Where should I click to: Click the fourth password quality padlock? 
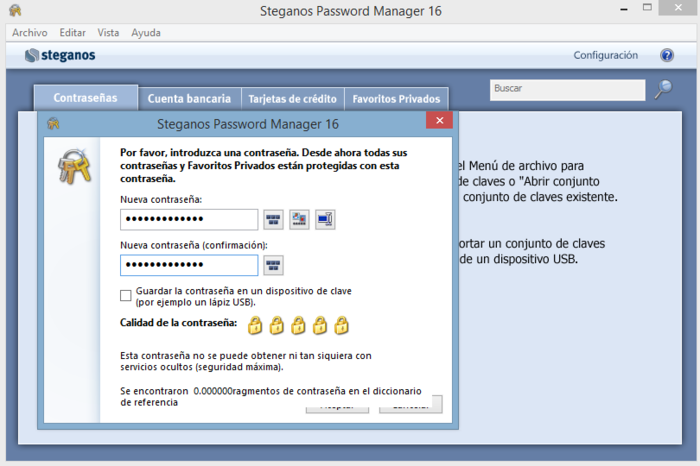(320, 325)
